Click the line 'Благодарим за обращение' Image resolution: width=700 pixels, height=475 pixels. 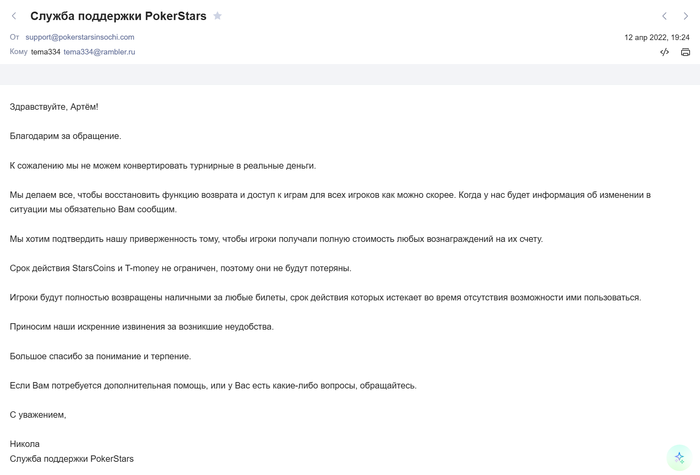(65, 136)
